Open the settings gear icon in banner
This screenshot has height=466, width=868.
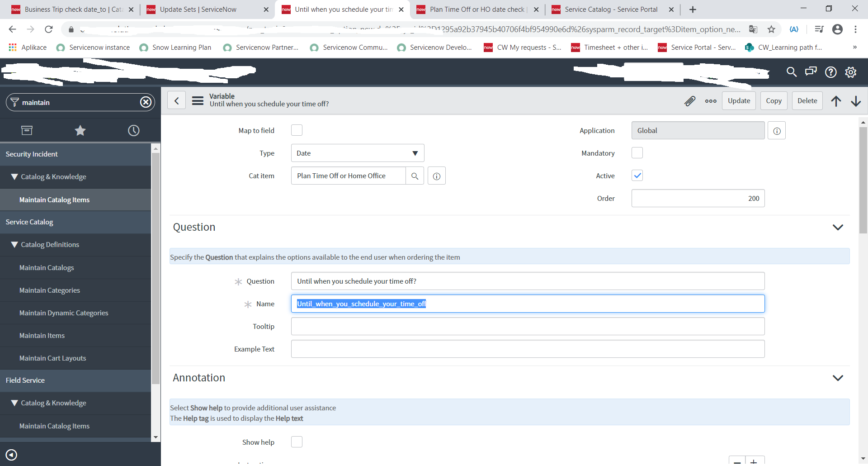coord(851,72)
